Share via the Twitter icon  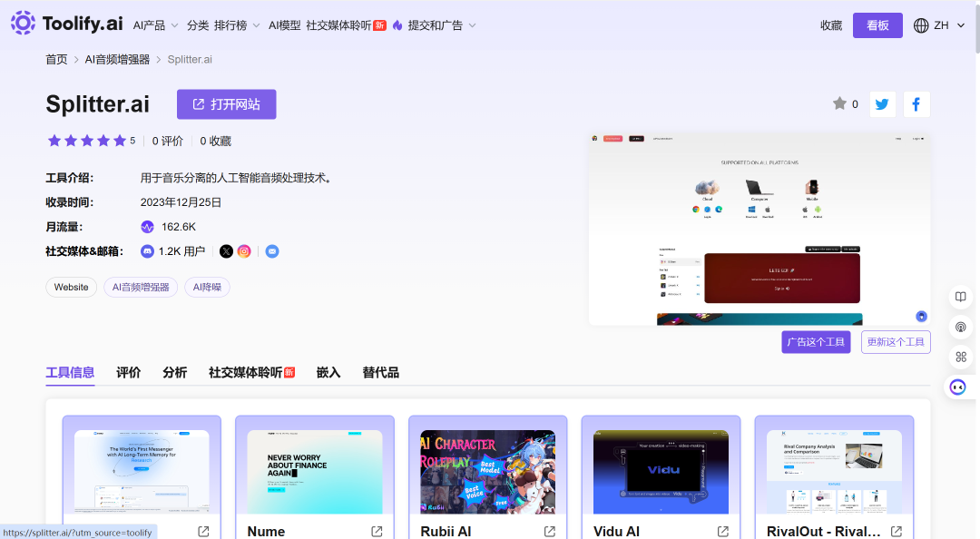tap(883, 104)
